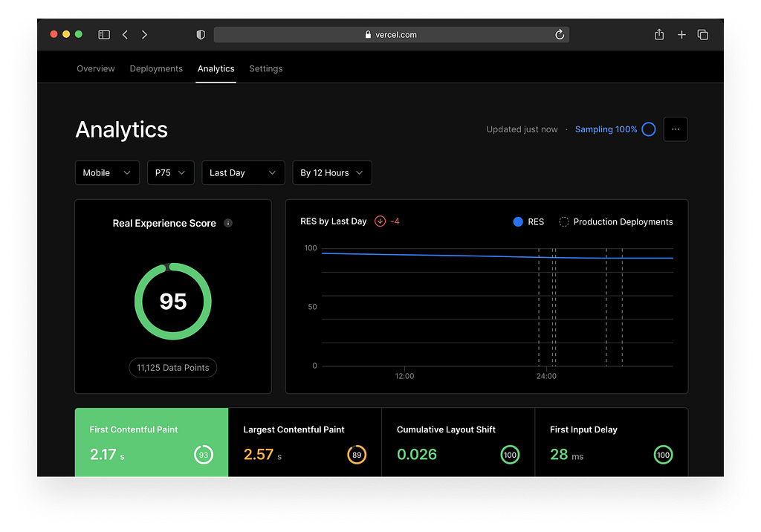Toggle the Production Deployments legend series
Screen dimensions: 761x532
click(x=616, y=222)
